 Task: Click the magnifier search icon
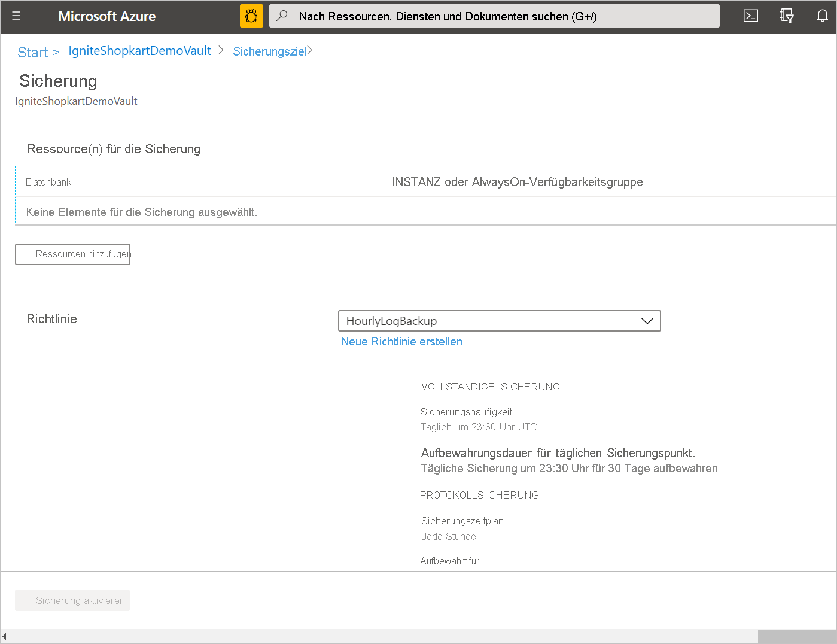coord(282,16)
